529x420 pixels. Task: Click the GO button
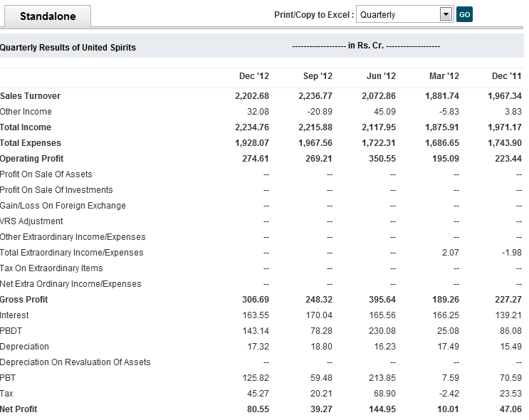point(464,14)
